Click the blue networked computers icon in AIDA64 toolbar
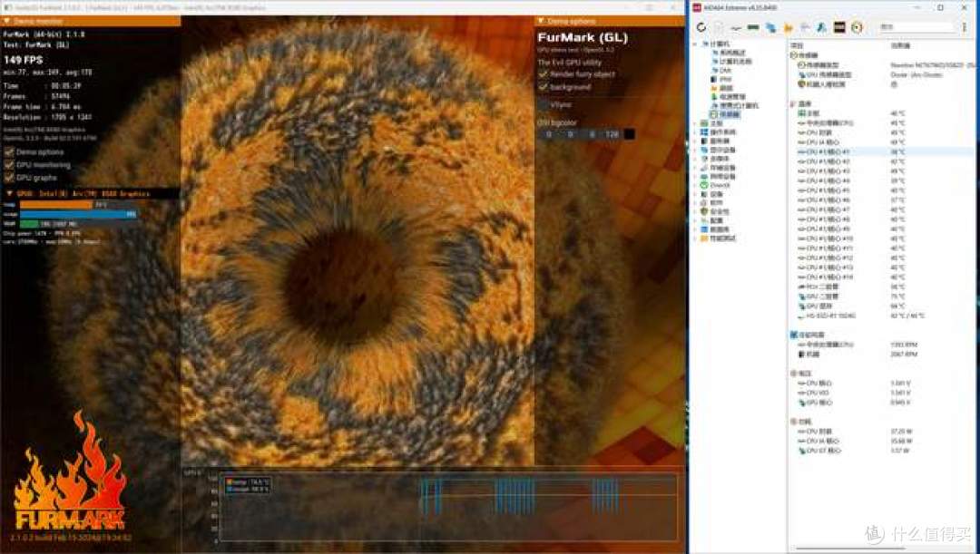980x554 pixels. [x=770, y=27]
